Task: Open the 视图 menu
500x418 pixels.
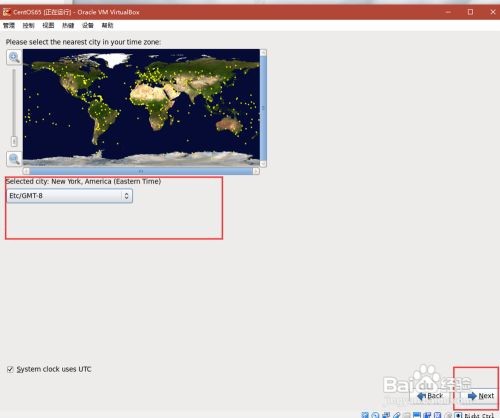Action: coord(48,25)
